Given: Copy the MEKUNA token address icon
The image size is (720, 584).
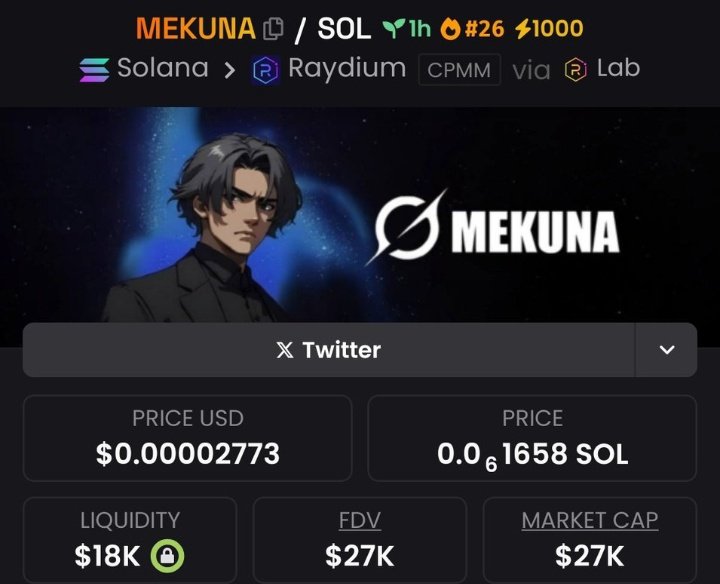Looking at the screenshot, I should [x=273, y=29].
